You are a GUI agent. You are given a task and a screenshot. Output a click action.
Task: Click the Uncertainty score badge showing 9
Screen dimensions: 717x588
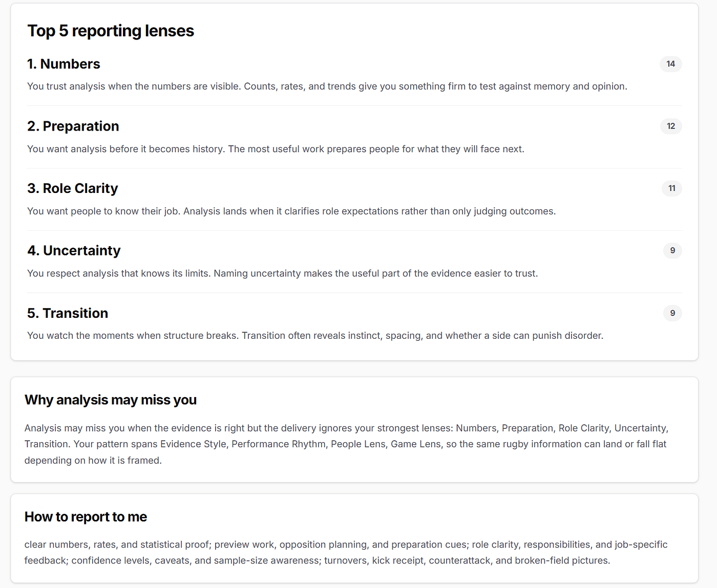pos(672,251)
